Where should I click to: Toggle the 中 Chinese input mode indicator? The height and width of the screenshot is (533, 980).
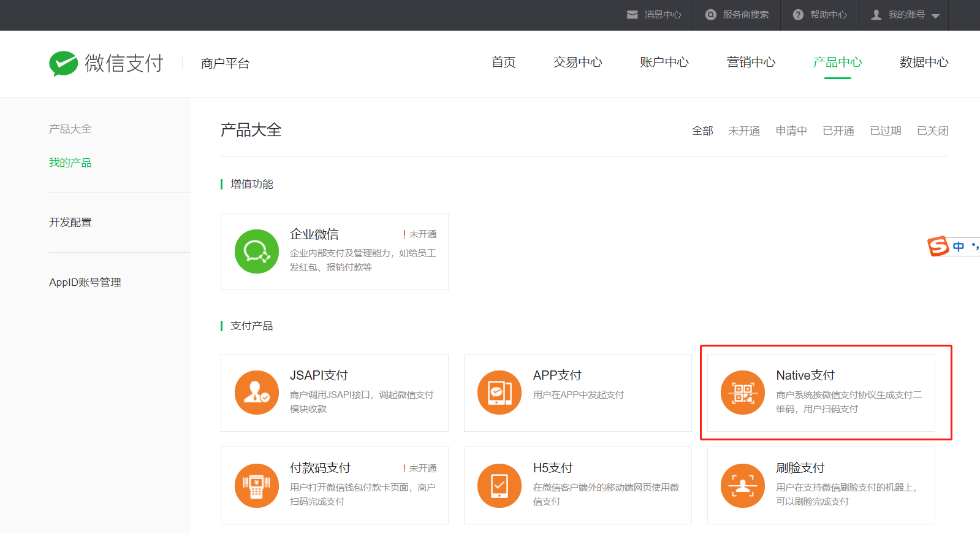(x=959, y=247)
